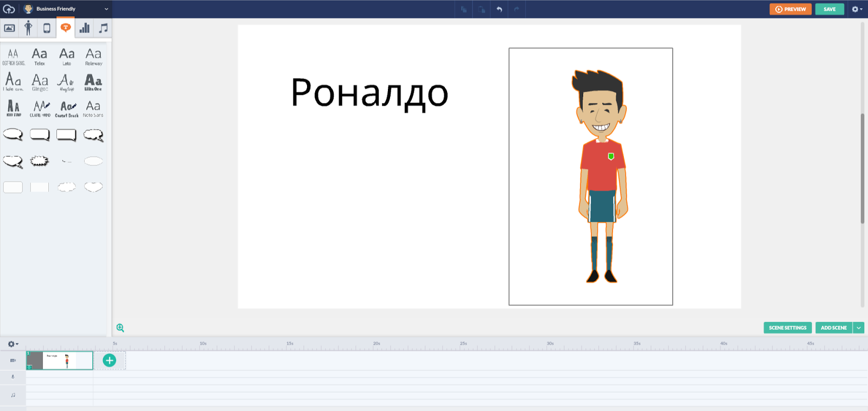This screenshot has height=411, width=868.
Task: Redo the last action
Action: pyautogui.click(x=516, y=9)
